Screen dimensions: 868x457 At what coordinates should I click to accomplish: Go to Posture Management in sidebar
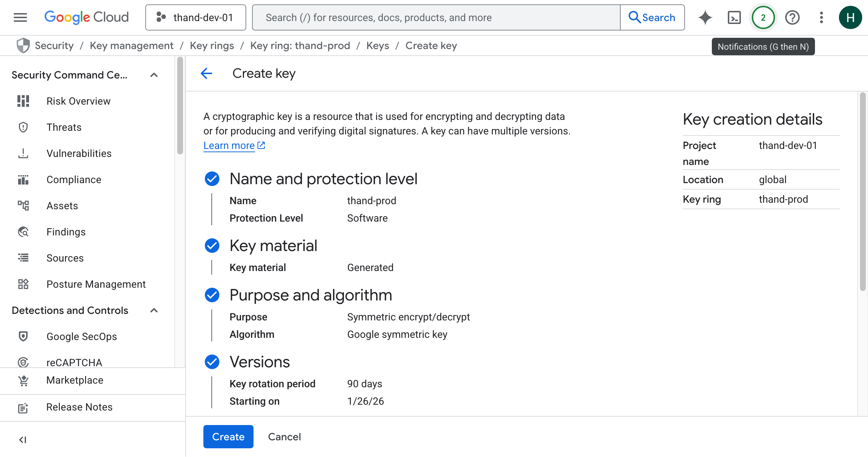[x=96, y=284]
